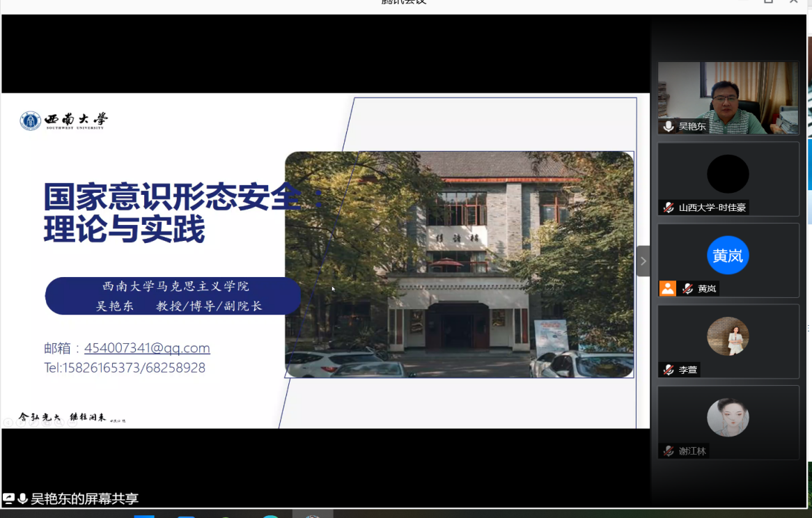Click the blue 西南大学马克思主义学院 banner
Screen dimensions: 812x518
click(x=174, y=296)
